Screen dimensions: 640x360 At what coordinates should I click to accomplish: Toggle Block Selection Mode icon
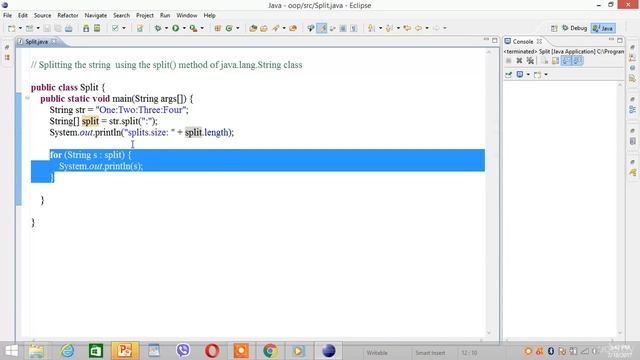pyautogui.click(x=343, y=28)
